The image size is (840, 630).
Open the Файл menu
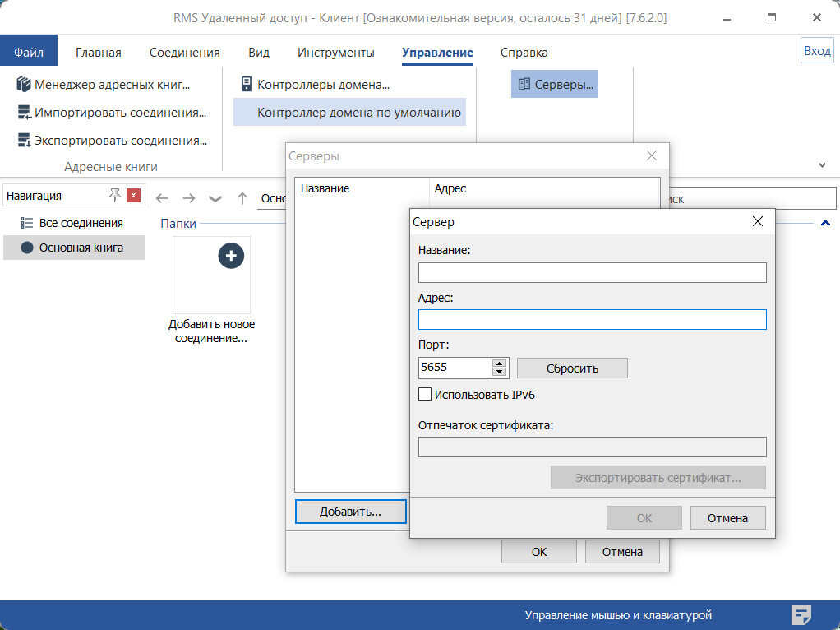point(29,52)
